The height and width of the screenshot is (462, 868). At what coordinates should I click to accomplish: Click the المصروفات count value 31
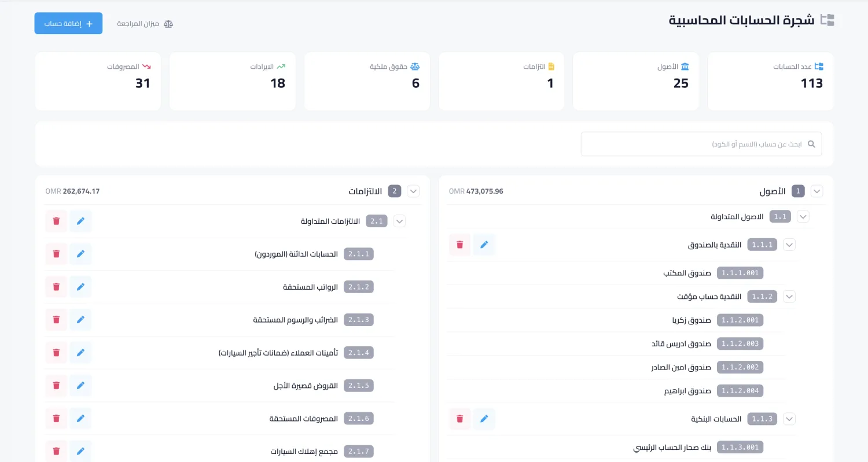coord(143,83)
